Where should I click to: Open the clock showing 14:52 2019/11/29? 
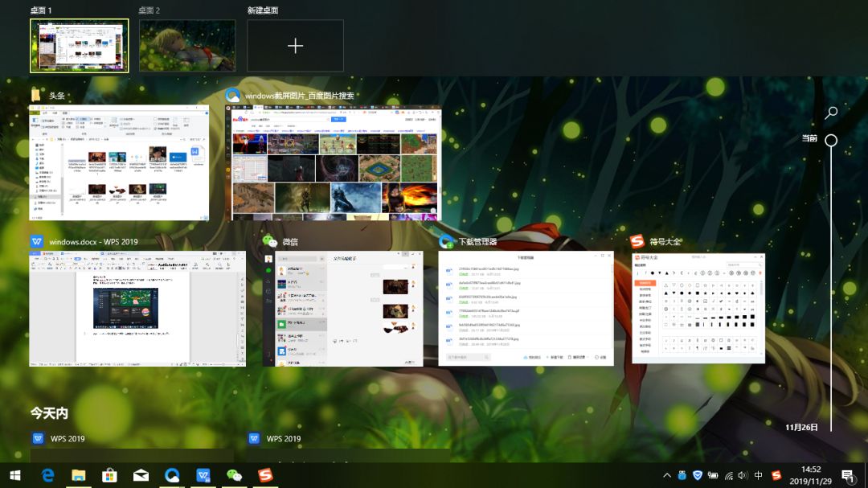(810, 475)
